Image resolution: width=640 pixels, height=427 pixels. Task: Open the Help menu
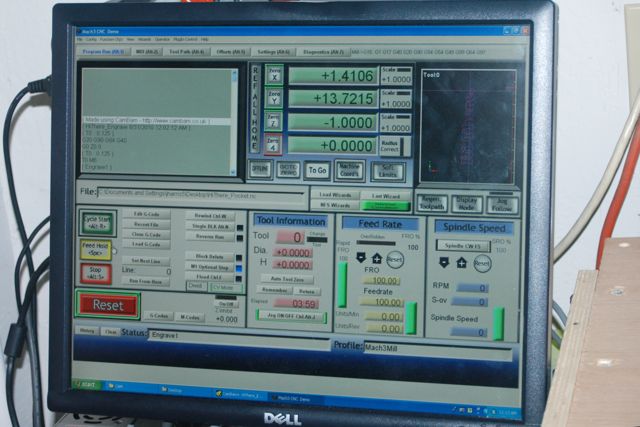click(x=205, y=40)
